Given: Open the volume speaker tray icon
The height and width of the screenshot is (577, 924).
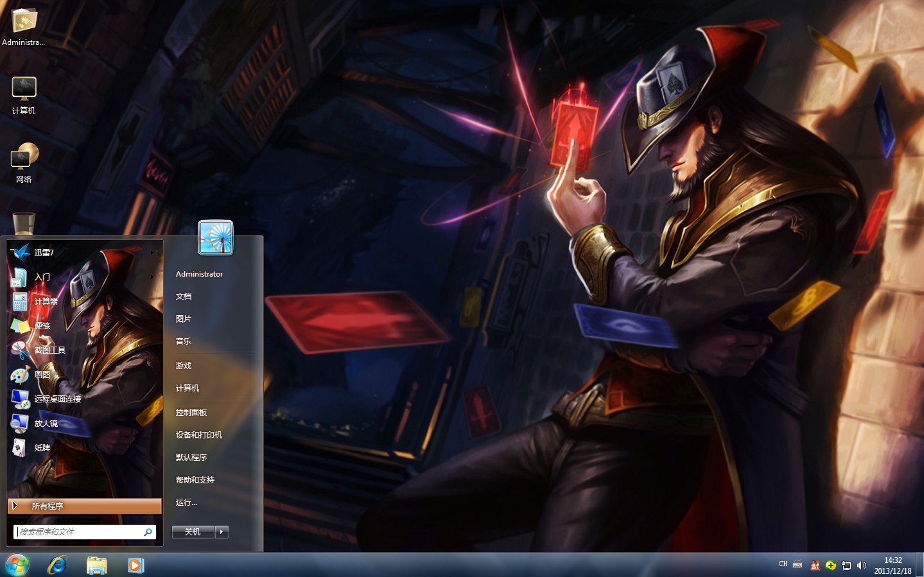Looking at the screenshot, I should [862, 565].
